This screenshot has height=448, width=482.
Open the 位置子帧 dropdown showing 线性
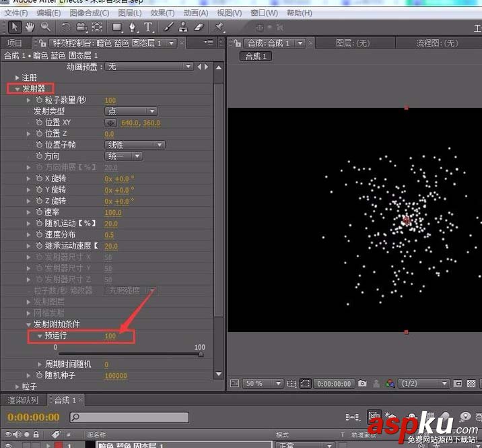click(x=135, y=145)
